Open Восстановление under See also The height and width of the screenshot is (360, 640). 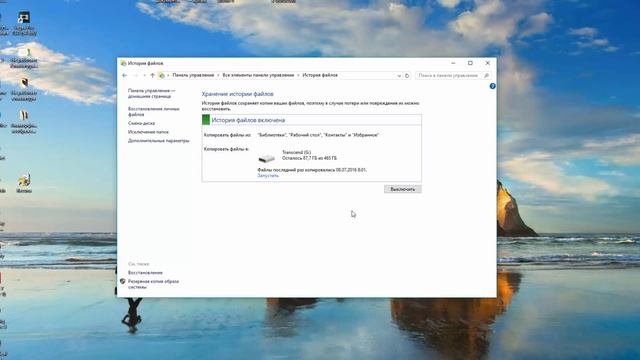145,273
